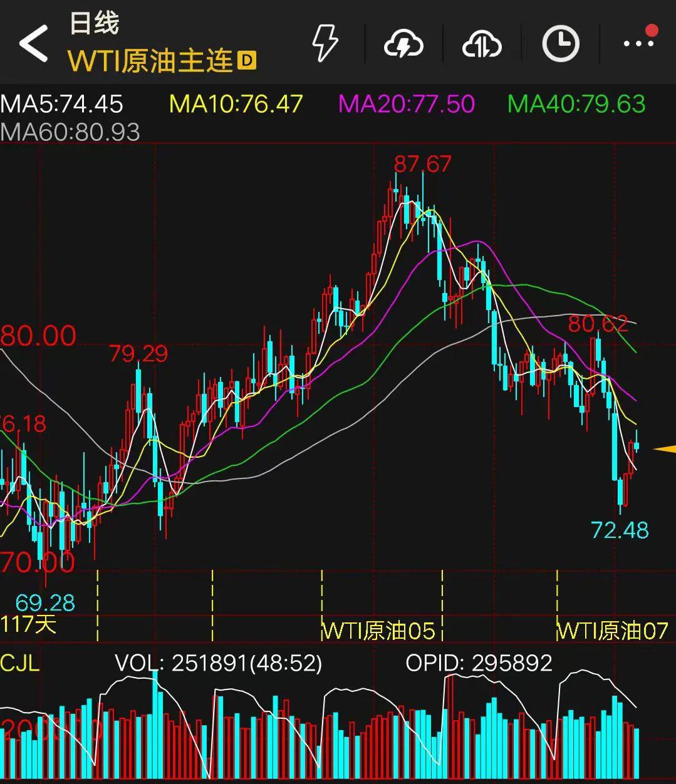The image size is (676, 784).
Task: Select the MA20:77.50 indicator label
Action: coord(407,104)
